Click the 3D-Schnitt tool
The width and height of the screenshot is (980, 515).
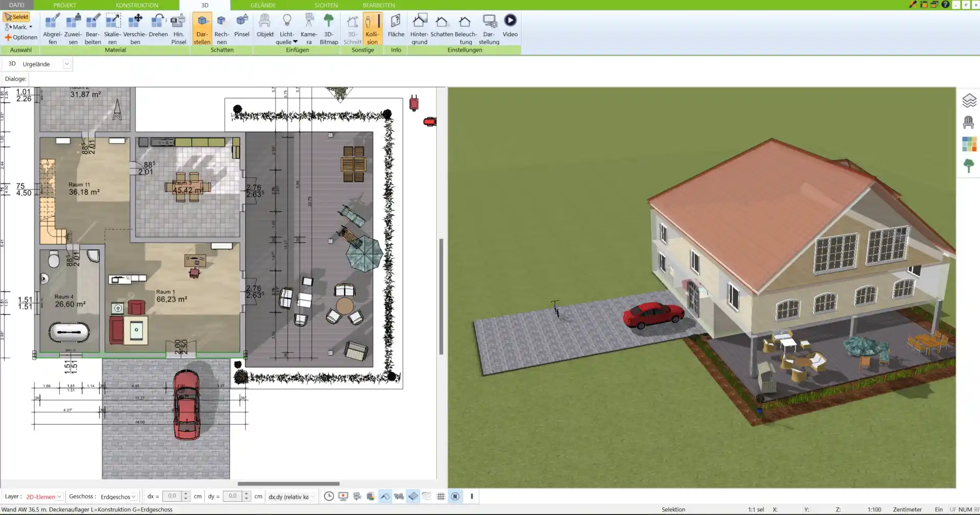pos(352,29)
